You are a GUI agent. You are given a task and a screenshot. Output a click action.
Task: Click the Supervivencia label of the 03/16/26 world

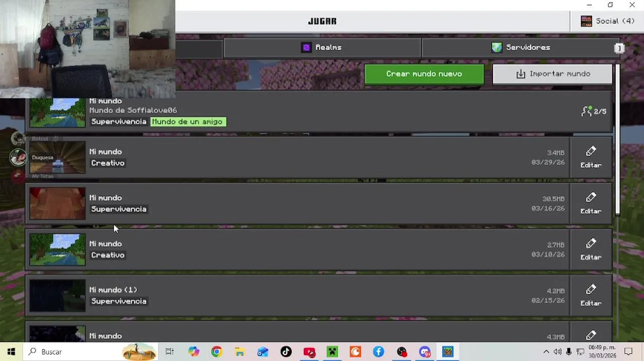pos(119,209)
